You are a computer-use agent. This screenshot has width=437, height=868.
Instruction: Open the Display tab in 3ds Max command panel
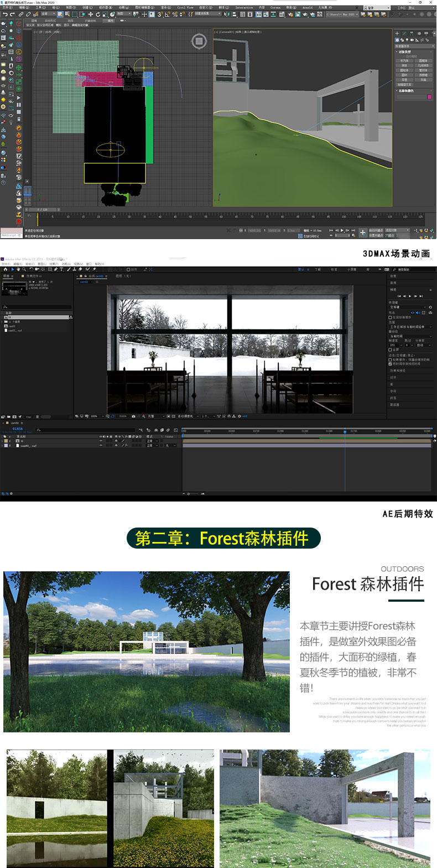tap(426, 33)
